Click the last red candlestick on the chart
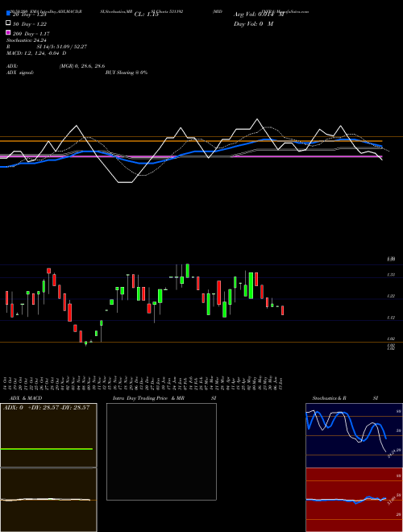Screen dimensions: 403x532 [x=283, y=310]
